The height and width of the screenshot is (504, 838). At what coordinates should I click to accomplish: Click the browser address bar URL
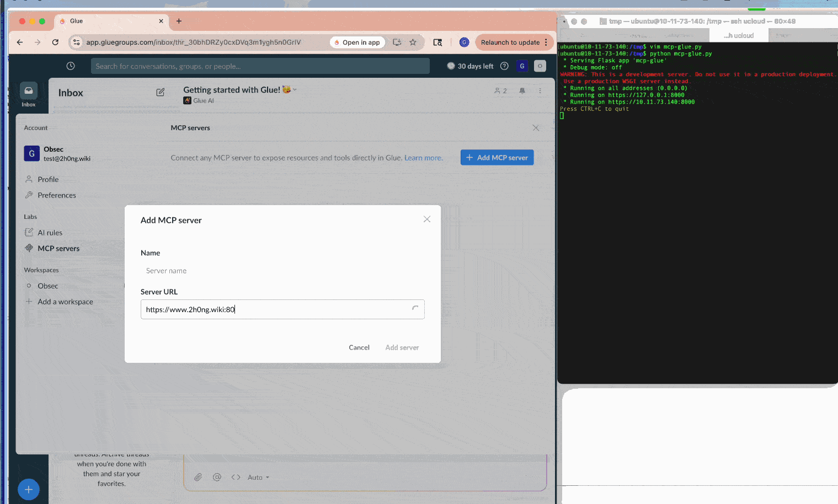point(194,42)
